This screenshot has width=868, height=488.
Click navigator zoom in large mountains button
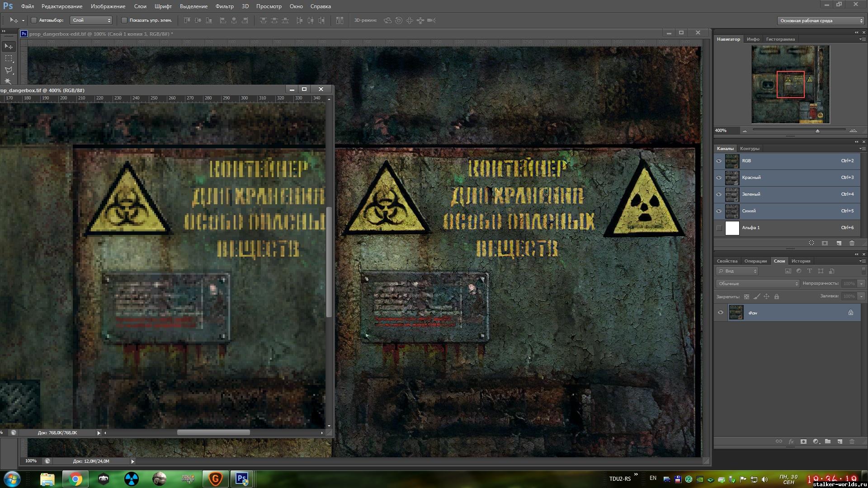853,131
